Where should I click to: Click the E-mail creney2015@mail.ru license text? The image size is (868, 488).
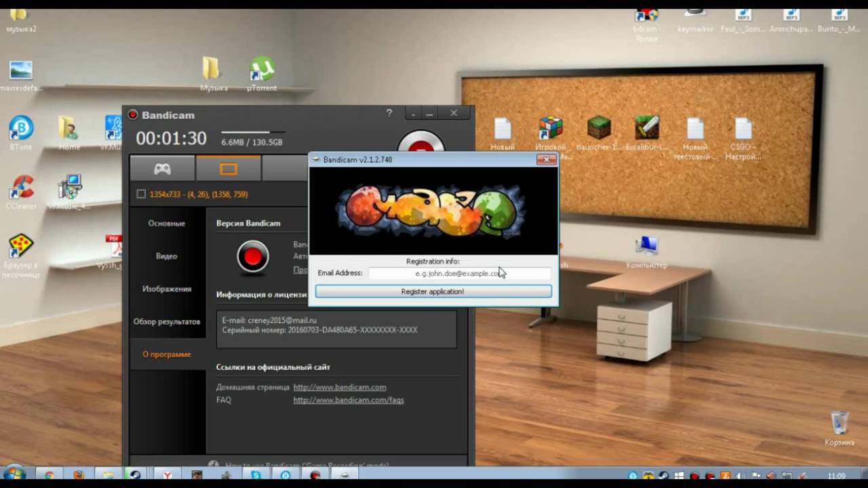click(x=269, y=320)
